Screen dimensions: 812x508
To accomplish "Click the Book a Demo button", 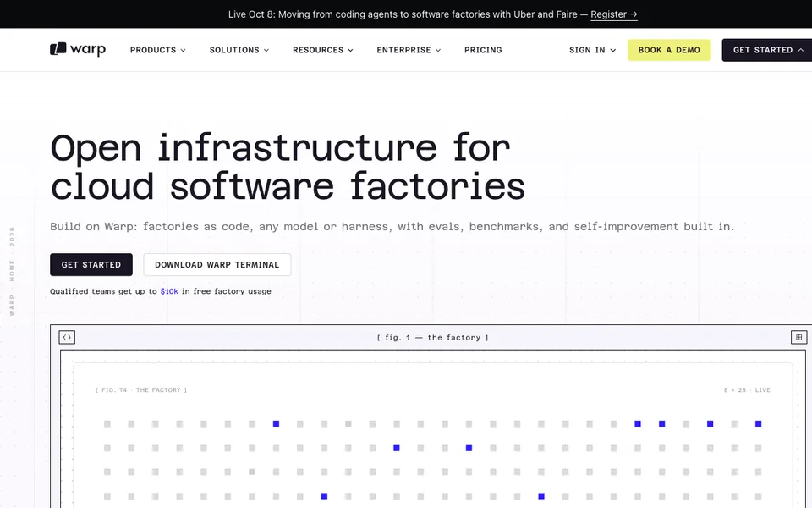I will pos(669,50).
